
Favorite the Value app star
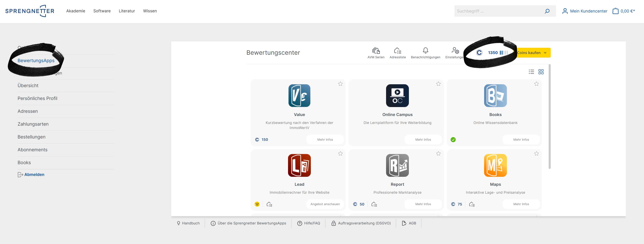coord(340,84)
